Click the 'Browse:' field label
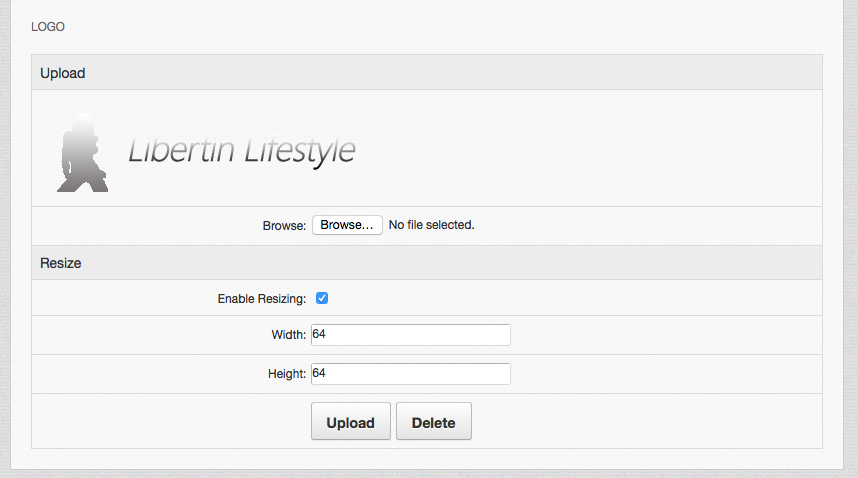The image size is (858, 478). tap(284, 226)
